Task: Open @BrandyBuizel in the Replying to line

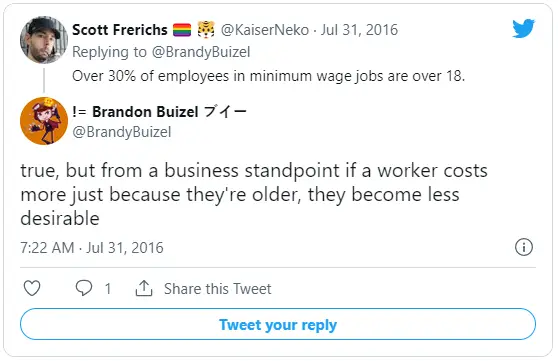Action: 201,52
